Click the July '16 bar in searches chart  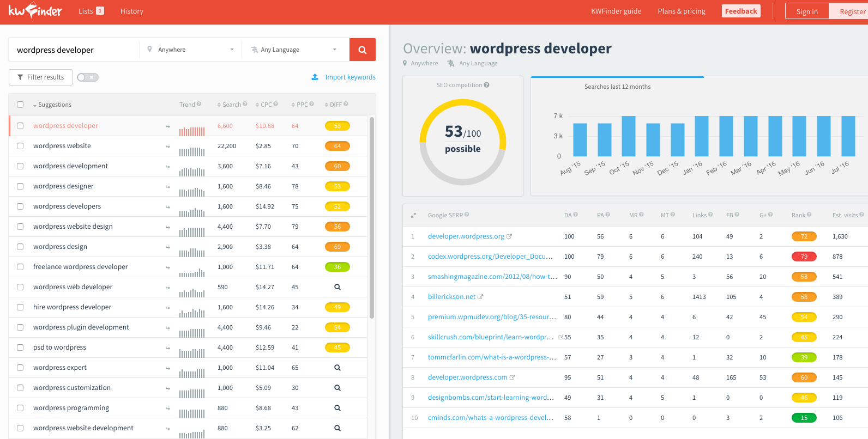pos(848,136)
